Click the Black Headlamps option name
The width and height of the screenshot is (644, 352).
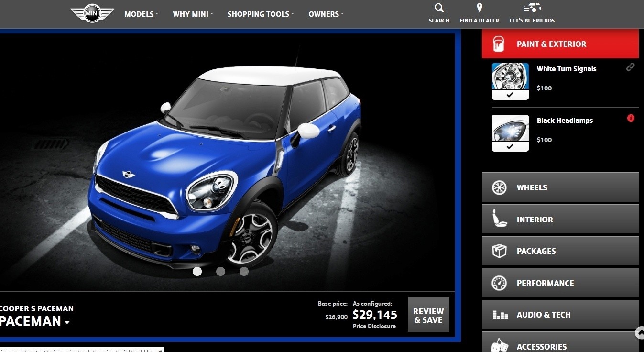565,121
